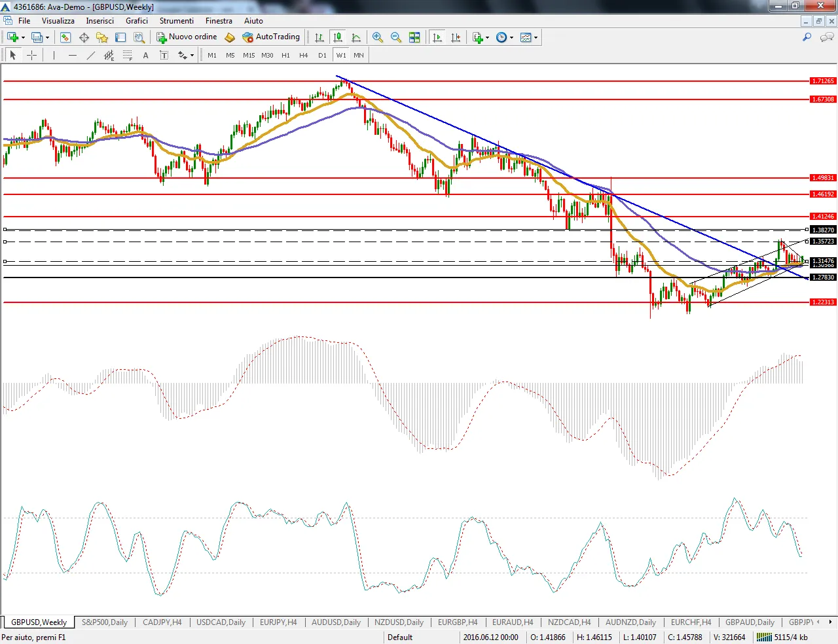The image size is (838, 644).
Task: Switch to the EURGBP,H4 chart tab
Action: [x=458, y=622]
